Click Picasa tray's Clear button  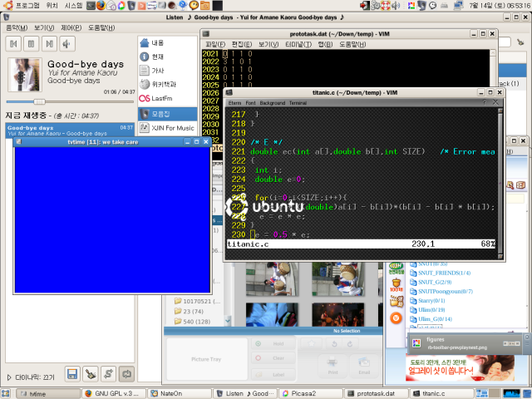pos(273,358)
